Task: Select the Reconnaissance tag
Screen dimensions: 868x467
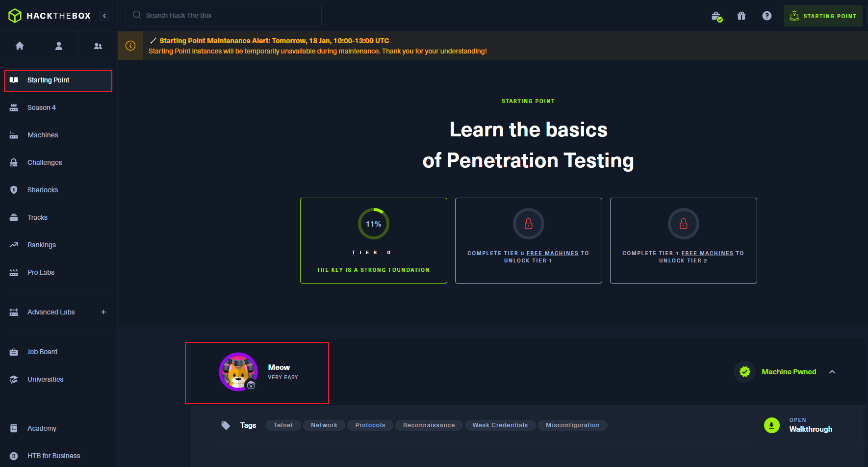Action: click(429, 425)
